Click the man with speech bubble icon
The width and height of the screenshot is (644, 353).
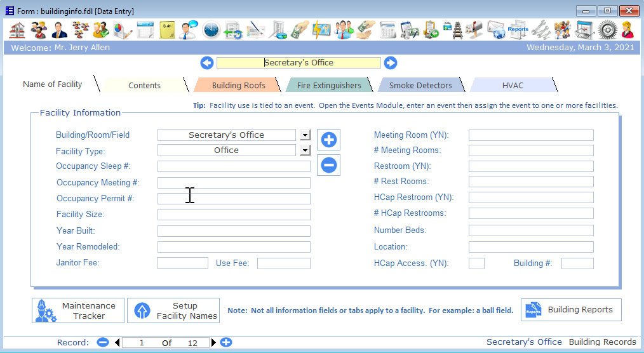pyautogui.click(x=189, y=30)
